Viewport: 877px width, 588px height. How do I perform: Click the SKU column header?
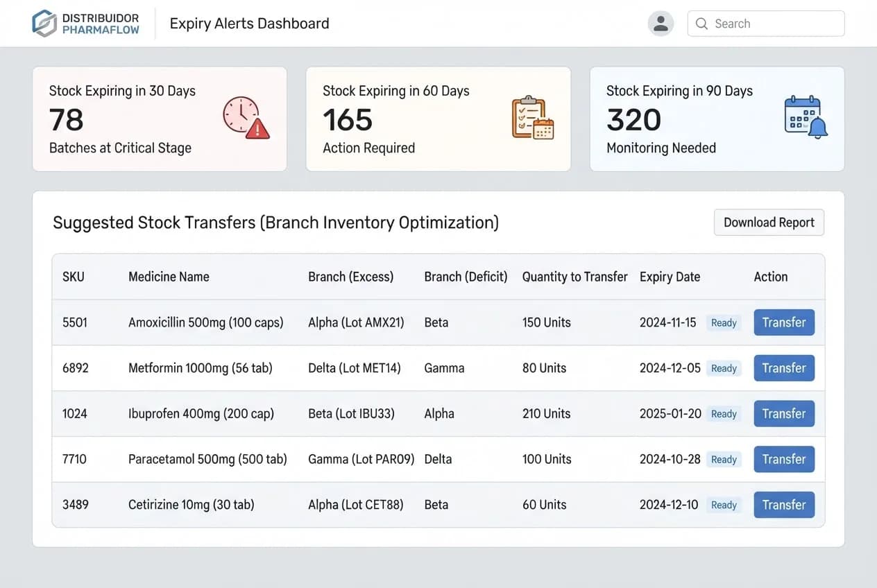point(74,277)
